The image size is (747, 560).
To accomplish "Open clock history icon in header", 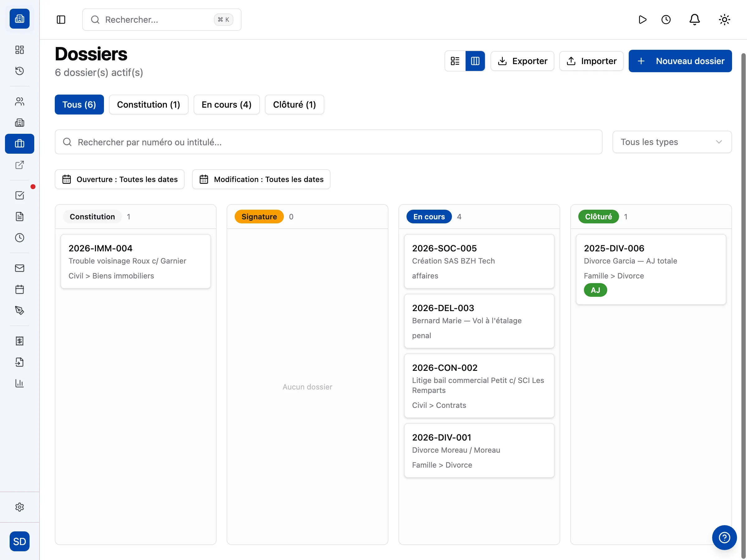I will [666, 20].
